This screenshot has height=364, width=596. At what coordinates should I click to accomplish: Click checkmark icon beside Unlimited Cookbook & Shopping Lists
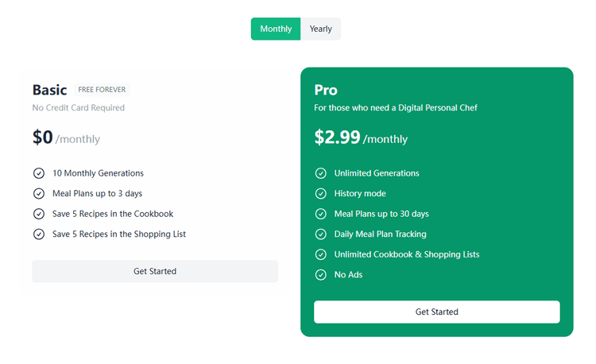(x=321, y=255)
